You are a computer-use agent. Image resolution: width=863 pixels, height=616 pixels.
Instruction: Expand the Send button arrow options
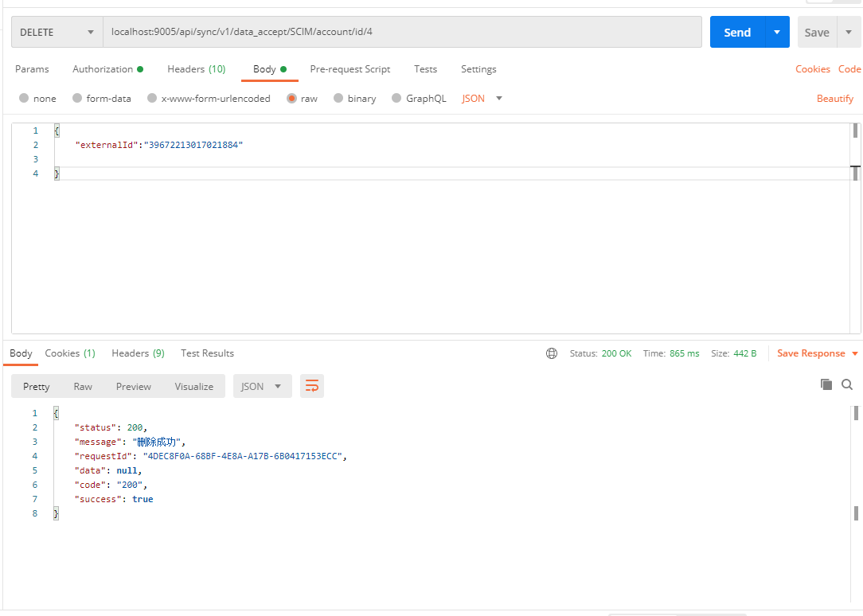point(777,33)
